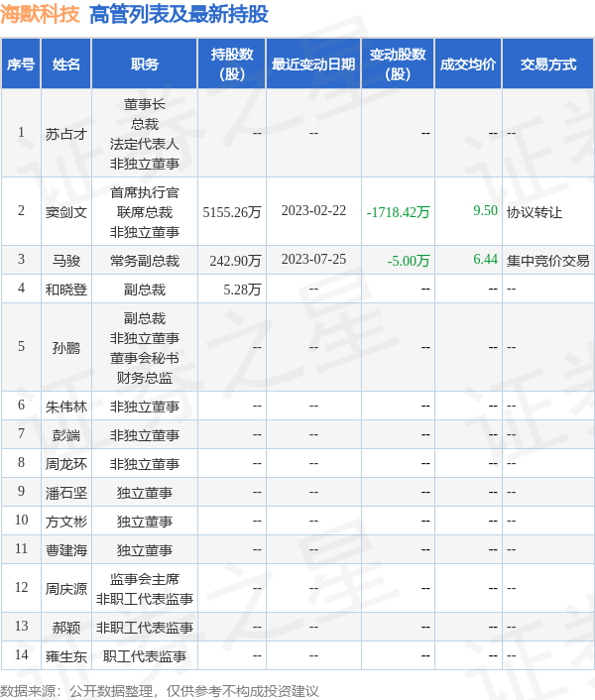
Task: Click the 持股数(股) column header
Action: tap(232, 64)
